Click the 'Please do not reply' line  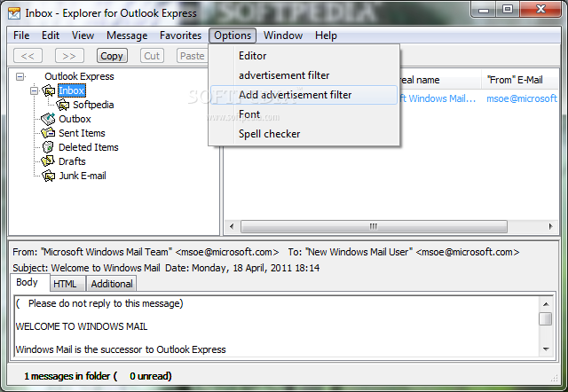(99, 303)
